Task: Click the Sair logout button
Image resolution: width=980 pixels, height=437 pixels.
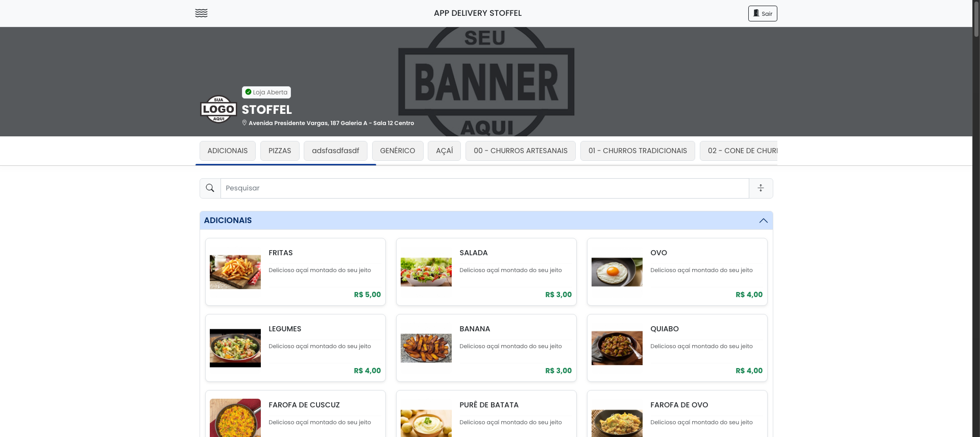Action: (763, 13)
